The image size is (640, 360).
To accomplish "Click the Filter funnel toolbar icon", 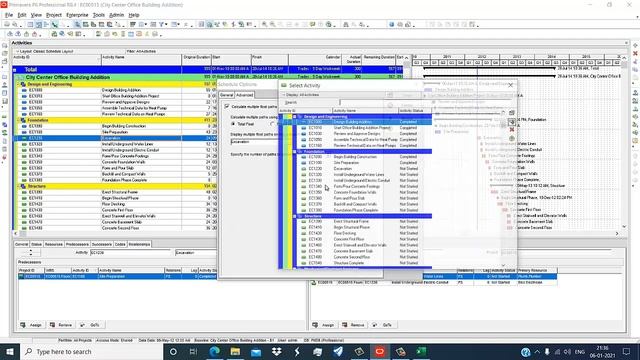I will point(162,24).
